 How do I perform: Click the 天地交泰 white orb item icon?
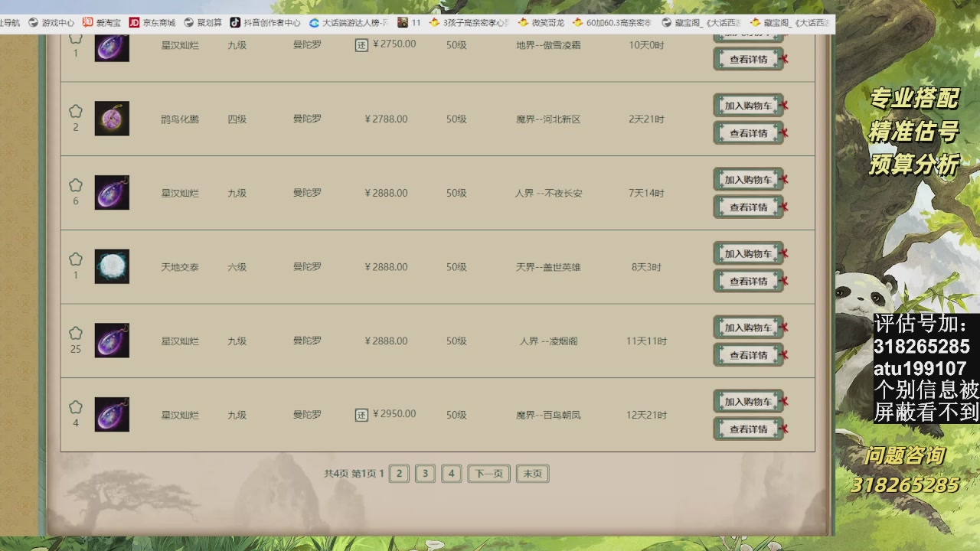pos(112,266)
